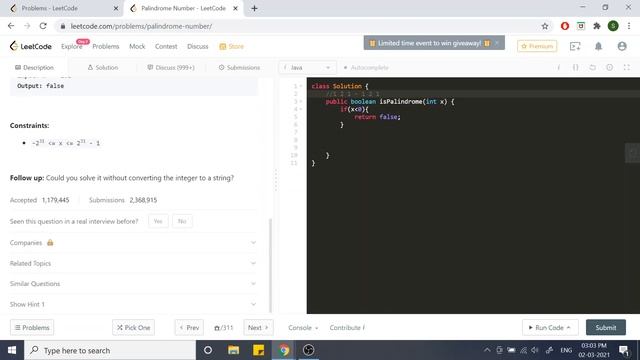
Task: Open editor settings icon
Action: coord(609,67)
